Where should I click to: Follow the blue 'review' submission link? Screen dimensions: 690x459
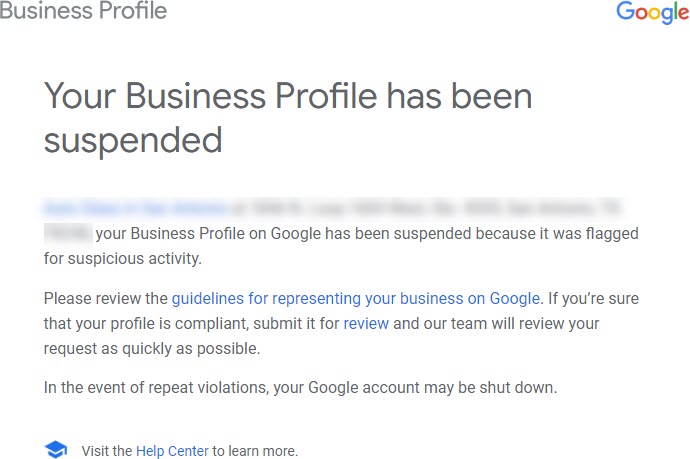[366, 323]
